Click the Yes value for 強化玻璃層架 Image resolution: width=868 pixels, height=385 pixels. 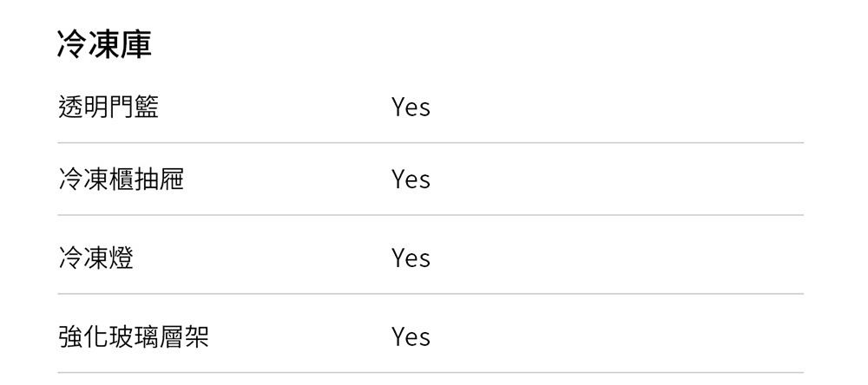click(x=411, y=336)
